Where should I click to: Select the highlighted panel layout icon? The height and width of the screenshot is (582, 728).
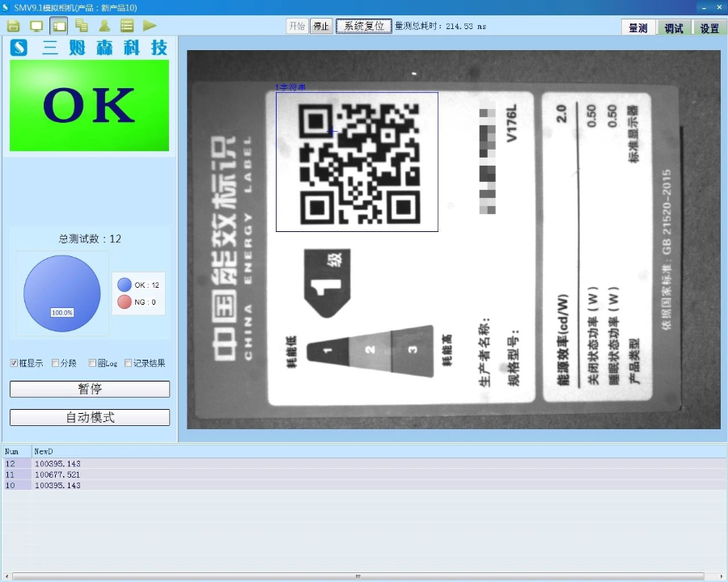[59, 26]
